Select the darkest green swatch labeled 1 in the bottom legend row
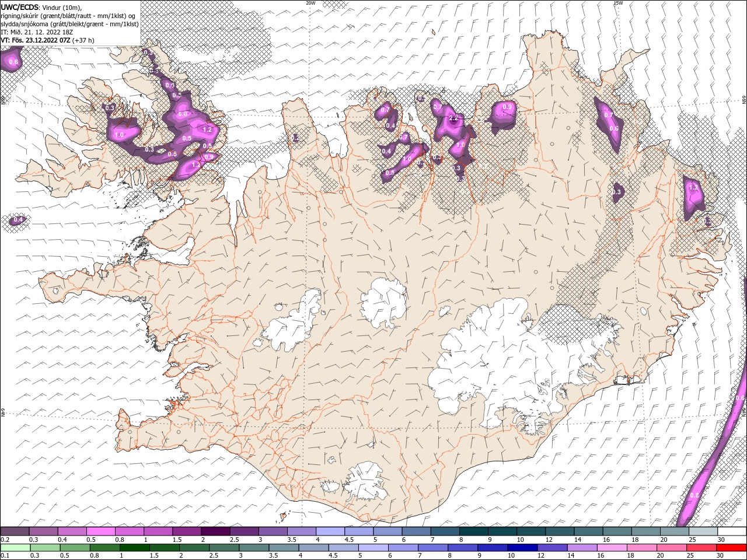The height and width of the screenshot is (560, 747). point(135,547)
